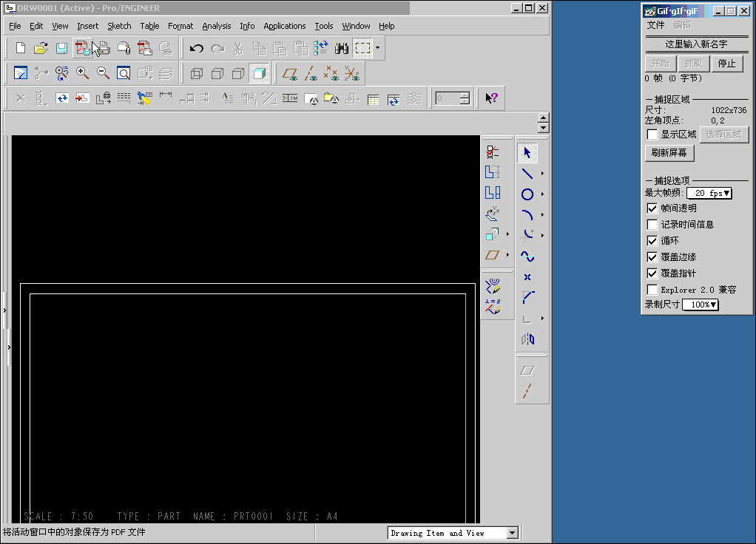Click the Zoom In magnifier icon
Screen dimensions: 756x544
(x=82, y=72)
